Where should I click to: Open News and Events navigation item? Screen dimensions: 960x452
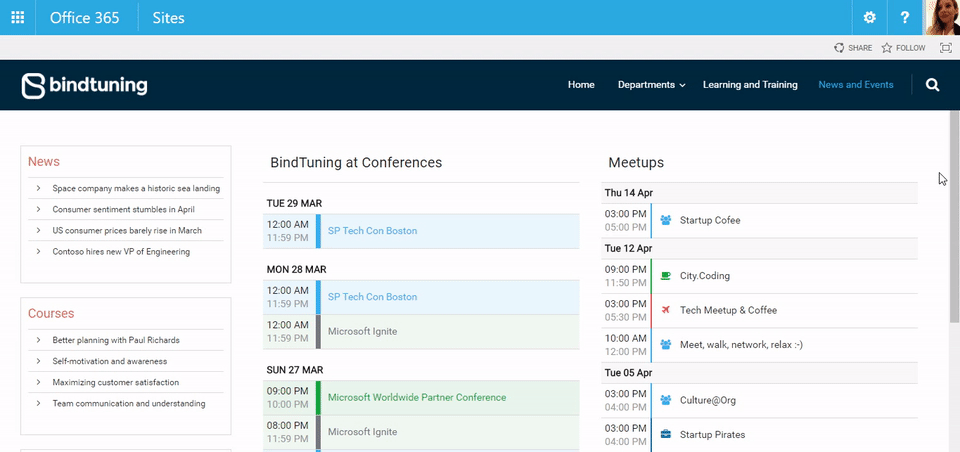(x=856, y=85)
